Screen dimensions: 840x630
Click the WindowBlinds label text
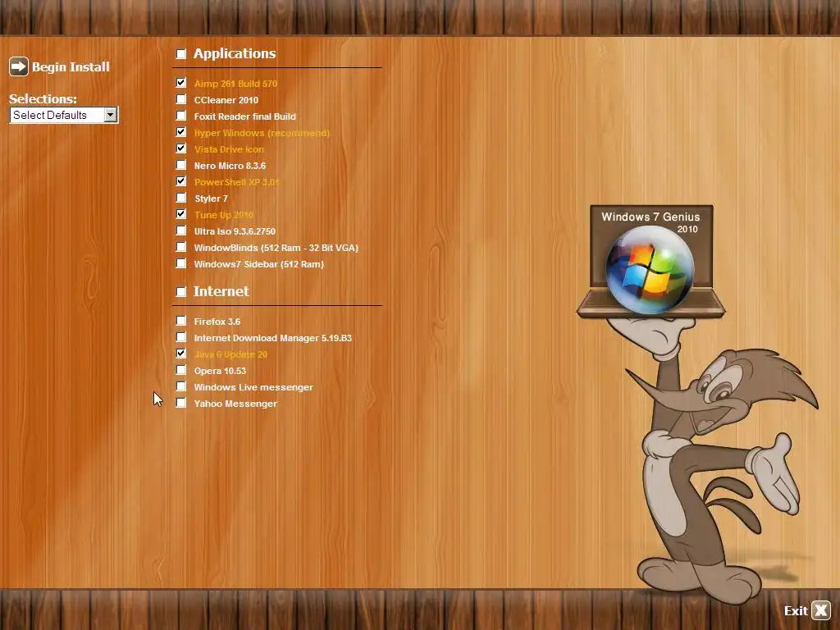276,248
